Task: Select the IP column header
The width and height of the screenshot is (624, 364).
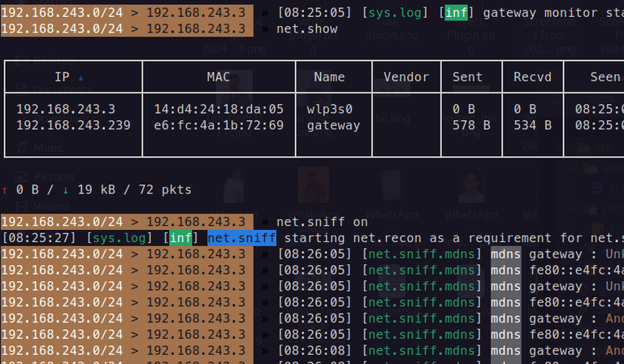Action: click(62, 76)
